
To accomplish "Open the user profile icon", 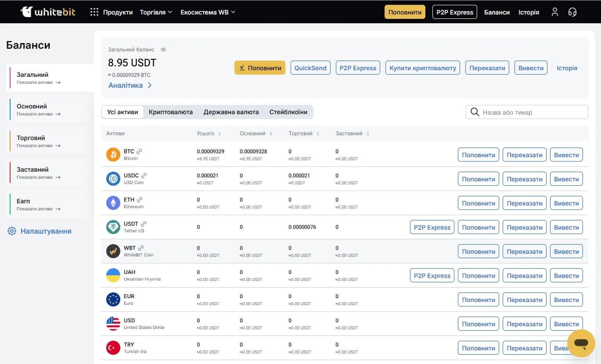I will point(555,12).
